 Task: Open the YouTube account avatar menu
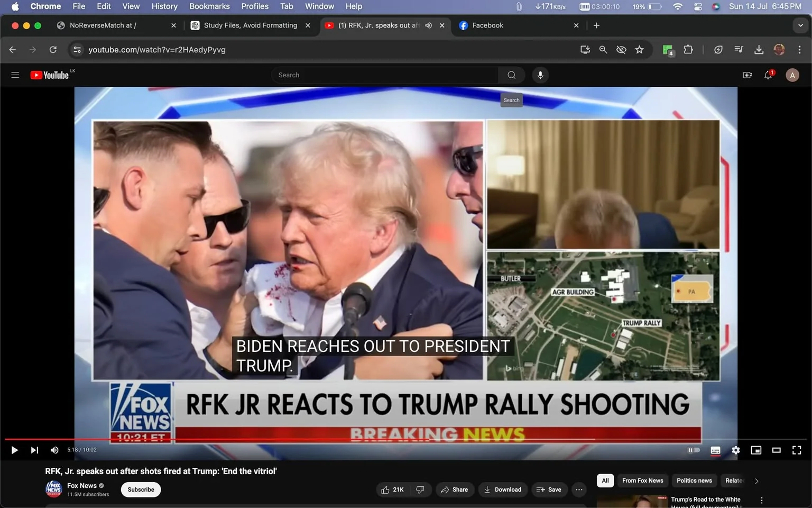pyautogui.click(x=792, y=75)
